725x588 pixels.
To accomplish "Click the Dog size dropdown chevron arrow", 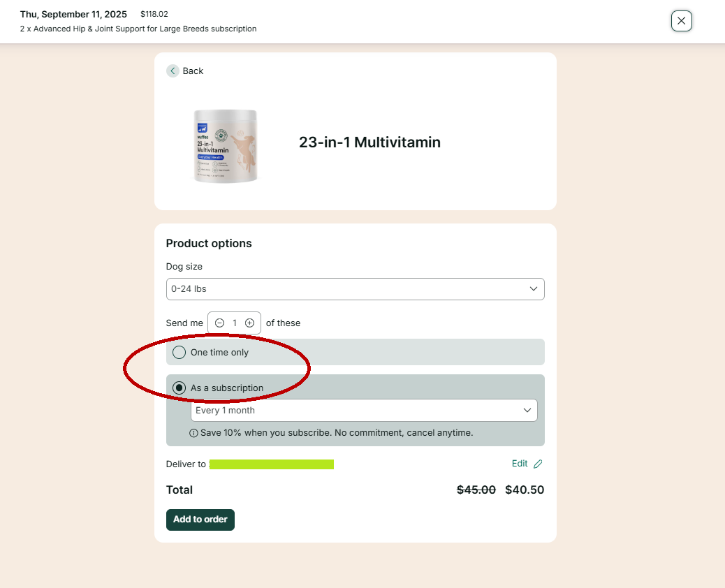I will point(534,289).
